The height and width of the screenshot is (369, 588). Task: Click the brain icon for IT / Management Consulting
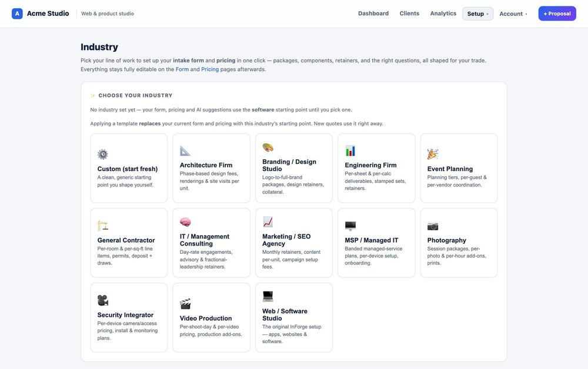coord(185,222)
